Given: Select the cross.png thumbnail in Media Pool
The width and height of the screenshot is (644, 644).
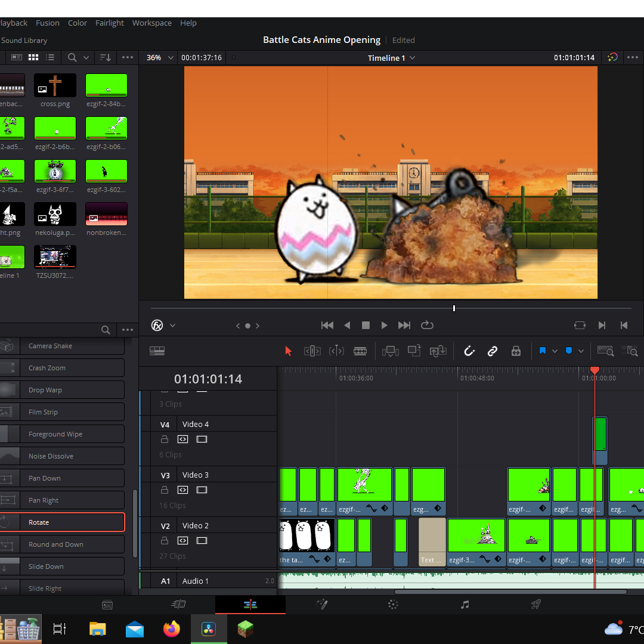Looking at the screenshot, I should pyautogui.click(x=55, y=85).
